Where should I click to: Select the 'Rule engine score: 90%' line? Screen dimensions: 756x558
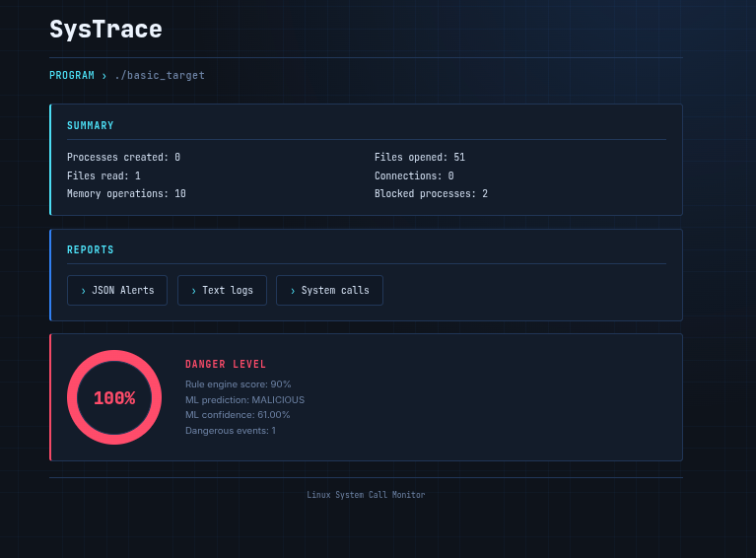239,384
